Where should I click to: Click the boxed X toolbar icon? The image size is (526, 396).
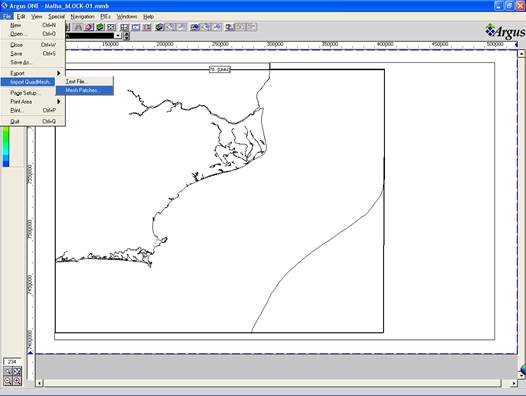point(111,27)
